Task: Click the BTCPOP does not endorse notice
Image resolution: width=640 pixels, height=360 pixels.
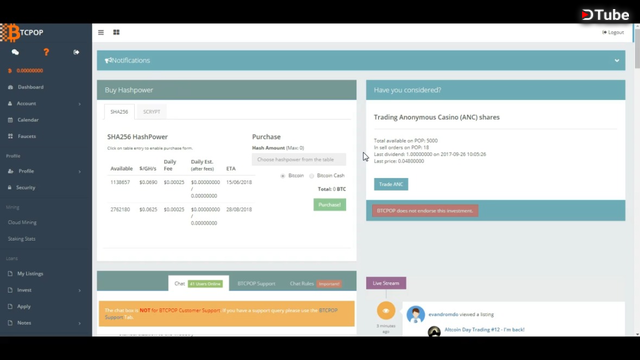Action: click(425, 211)
